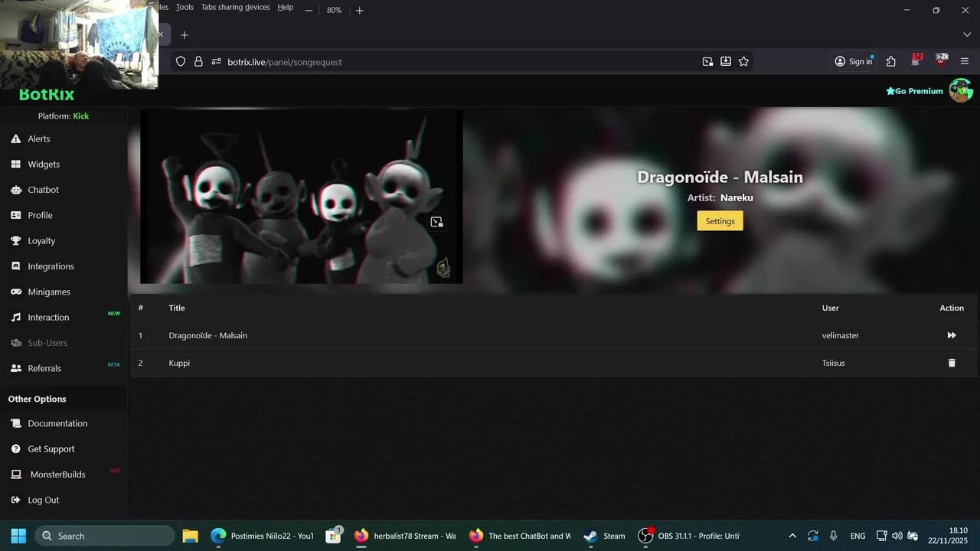Open Profile card icon in sidebar
This screenshot has width=980, height=551.
click(x=15, y=215)
